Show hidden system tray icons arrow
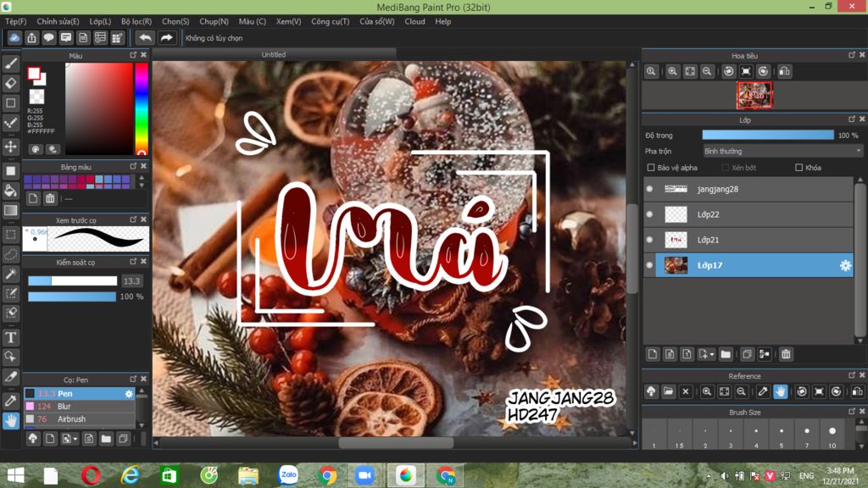Image resolution: width=868 pixels, height=488 pixels. coord(709,476)
